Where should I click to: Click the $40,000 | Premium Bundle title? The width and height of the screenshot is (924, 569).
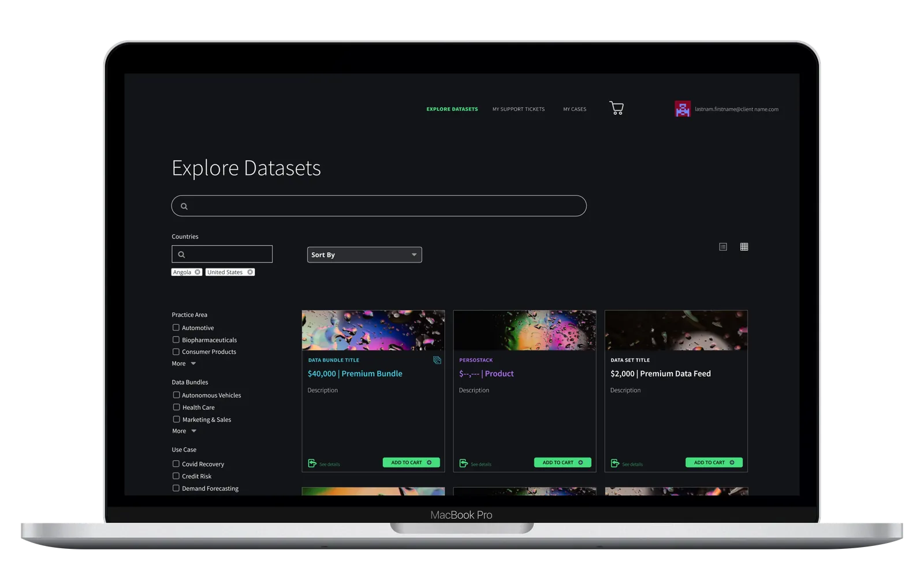click(x=355, y=374)
